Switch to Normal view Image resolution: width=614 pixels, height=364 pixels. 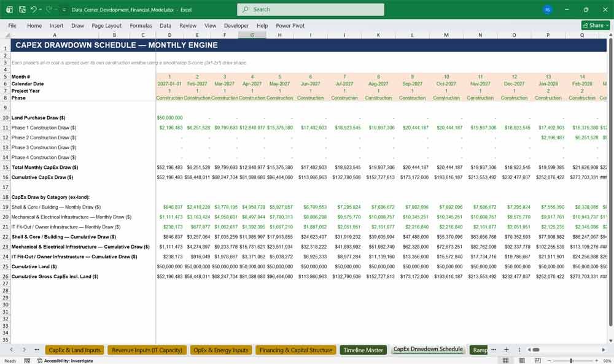[x=505, y=360]
